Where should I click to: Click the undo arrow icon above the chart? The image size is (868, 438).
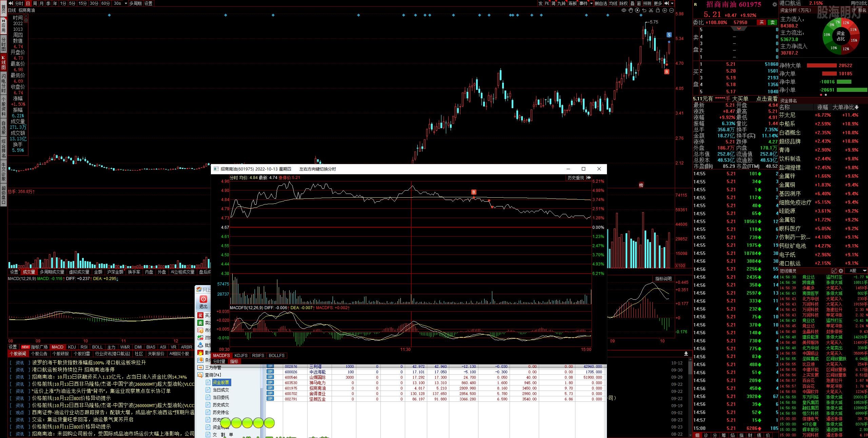click(x=644, y=11)
